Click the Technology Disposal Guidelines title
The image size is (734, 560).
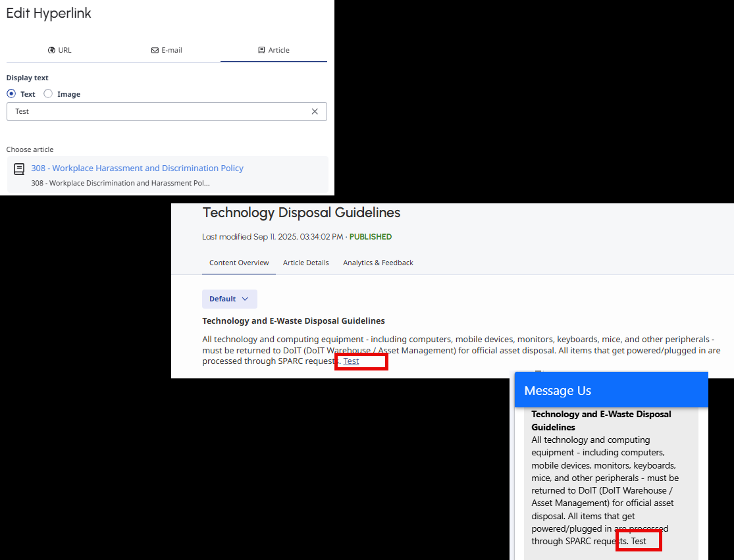(301, 213)
